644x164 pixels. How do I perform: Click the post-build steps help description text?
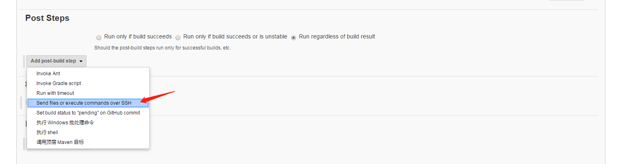[162, 48]
